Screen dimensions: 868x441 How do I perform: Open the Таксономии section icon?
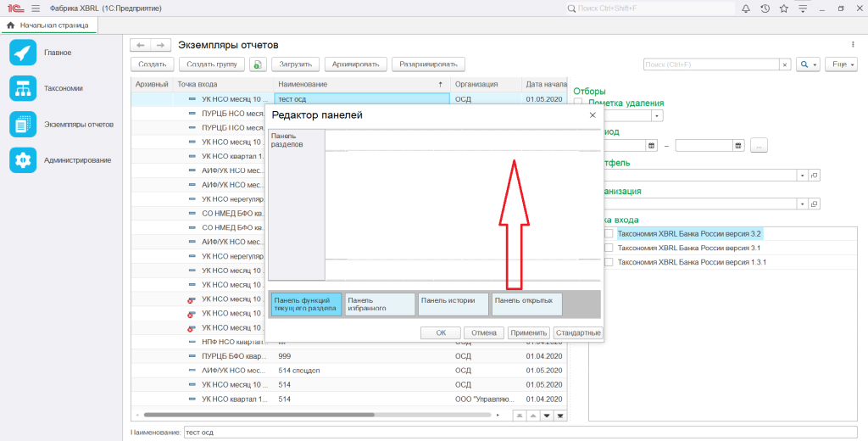tap(23, 89)
